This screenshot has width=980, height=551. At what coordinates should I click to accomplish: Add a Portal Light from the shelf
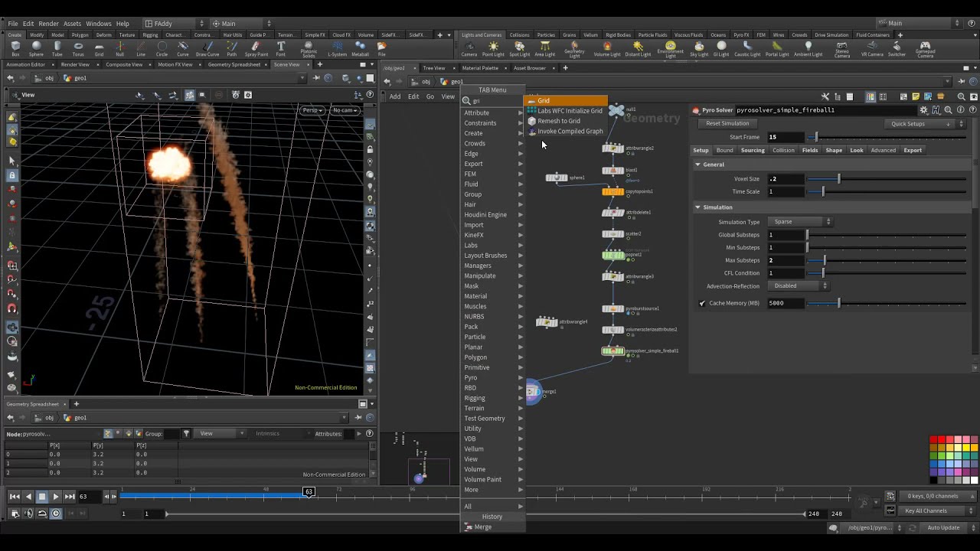point(777,49)
